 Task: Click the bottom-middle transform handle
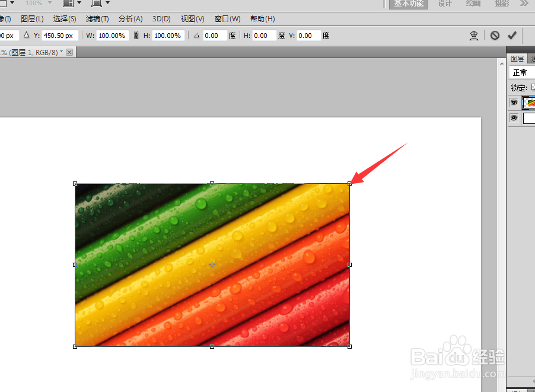pos(212,346)
